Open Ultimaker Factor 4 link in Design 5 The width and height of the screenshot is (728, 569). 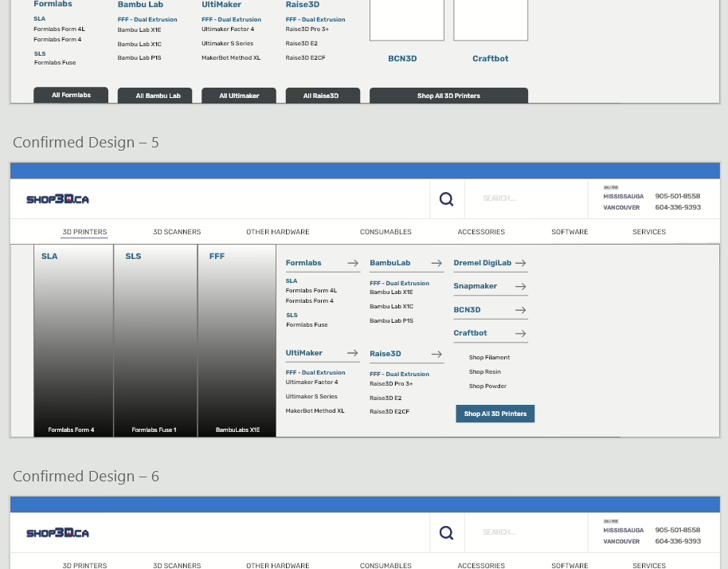[311, 383]
